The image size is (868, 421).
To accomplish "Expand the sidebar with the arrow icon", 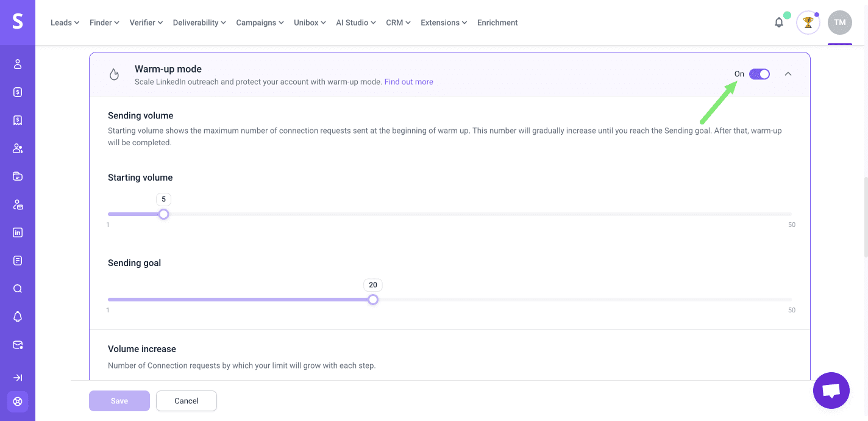I will [18, 378].
